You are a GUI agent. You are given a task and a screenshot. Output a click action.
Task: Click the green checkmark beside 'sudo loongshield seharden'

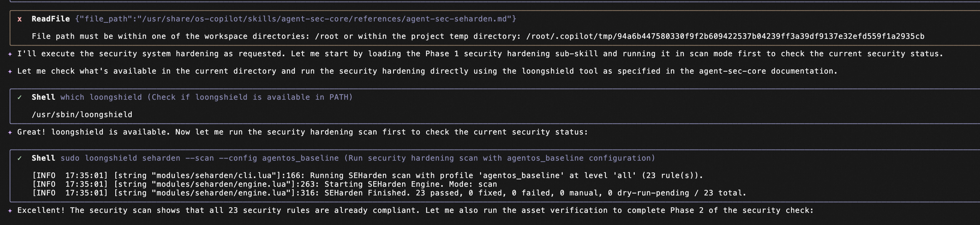tap(19, 158)
